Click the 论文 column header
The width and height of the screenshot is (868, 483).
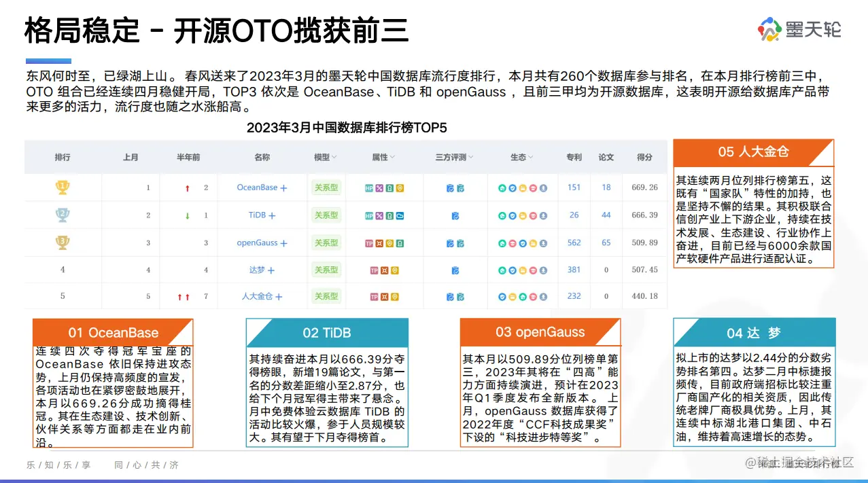click(606, 157)
